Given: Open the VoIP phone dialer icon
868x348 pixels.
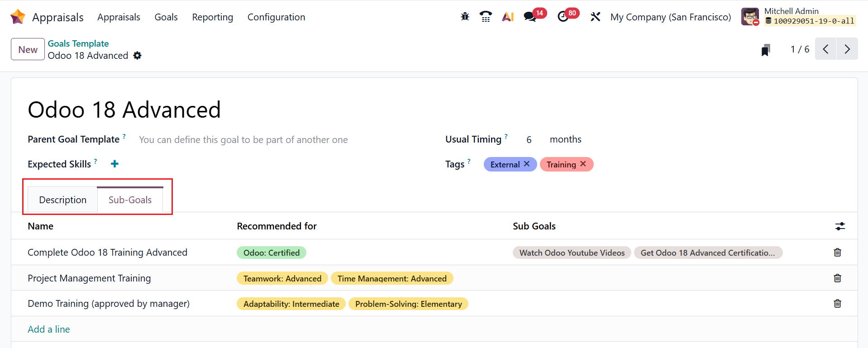Looking at the screenshot, I should click(486, 17).
